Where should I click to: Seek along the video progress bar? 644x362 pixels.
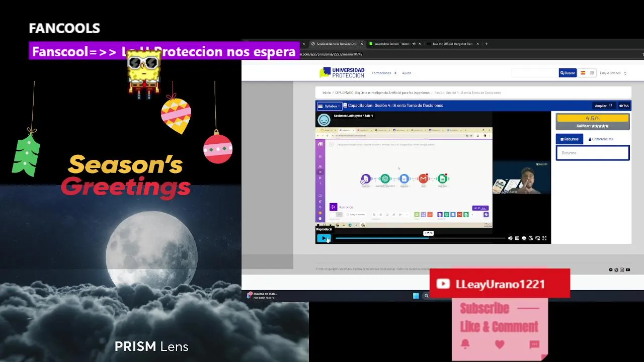coord(420,238)
